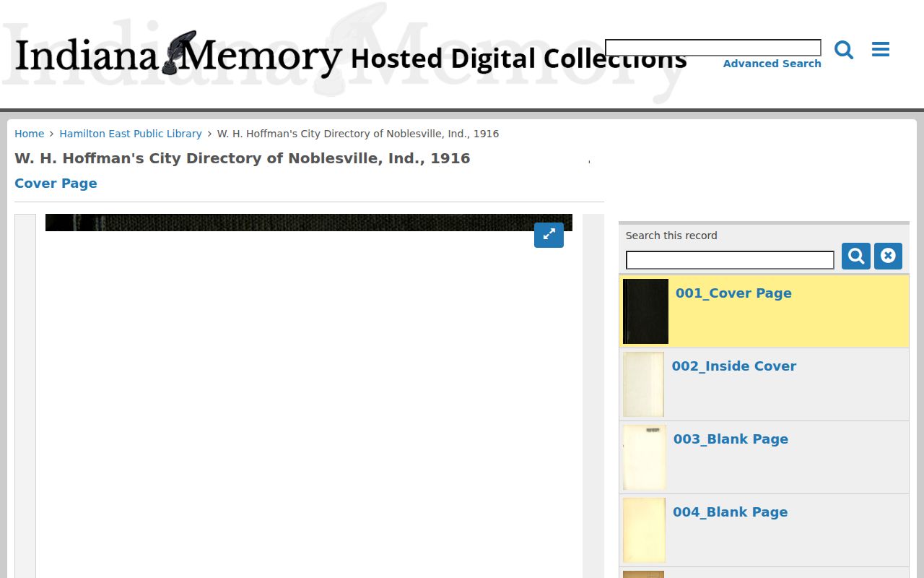Screen dimensions: 924x578
Task: Focus the top site search box
Action: pyautogui.click(x=713, y=48)
